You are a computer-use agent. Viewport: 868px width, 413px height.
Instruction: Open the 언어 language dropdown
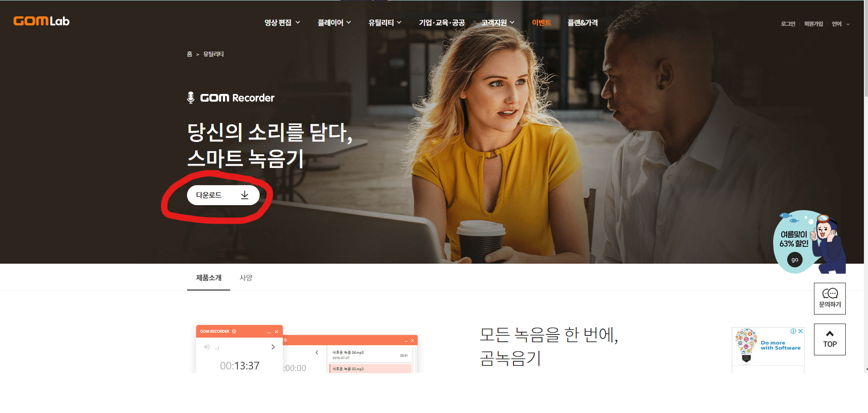pyautogui.click(x=840, y=24)
